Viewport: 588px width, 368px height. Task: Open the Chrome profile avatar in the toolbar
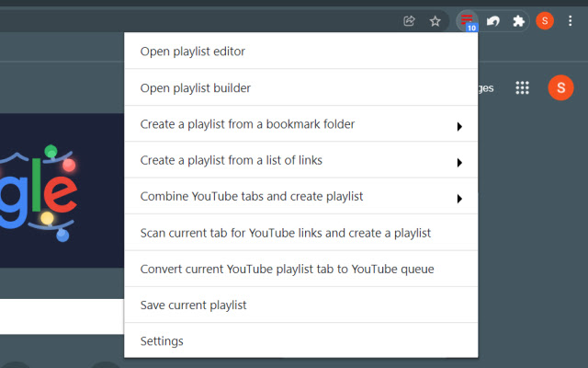coord(545,20)
